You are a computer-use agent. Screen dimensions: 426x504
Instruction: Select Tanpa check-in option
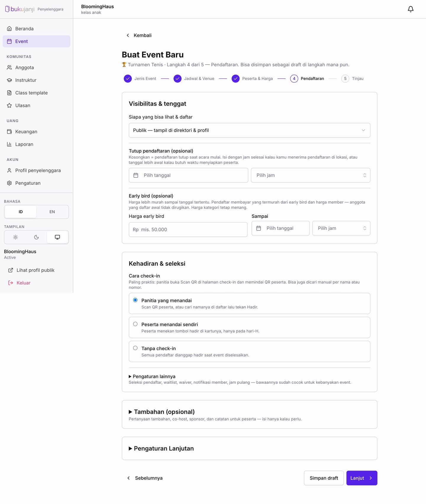[249, 351]
